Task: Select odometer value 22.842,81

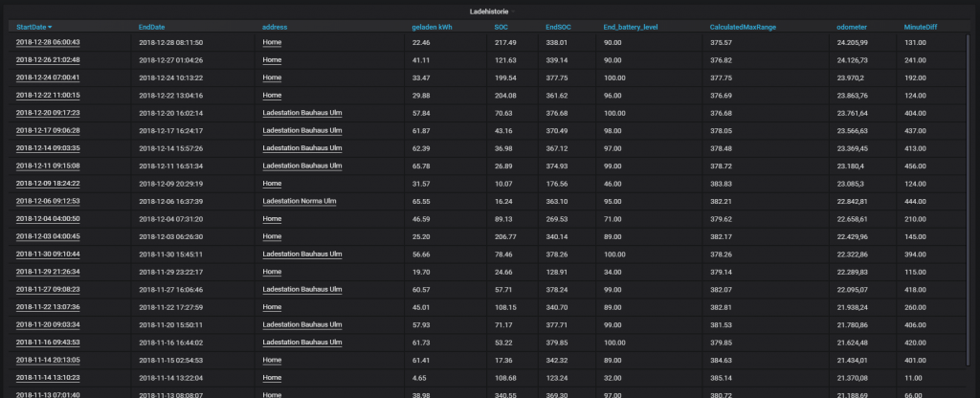Action: tap(853, 201)
